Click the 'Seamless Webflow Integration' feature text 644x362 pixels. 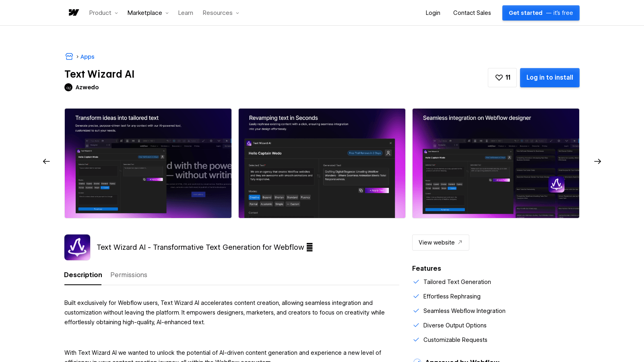tap(464, 311)
